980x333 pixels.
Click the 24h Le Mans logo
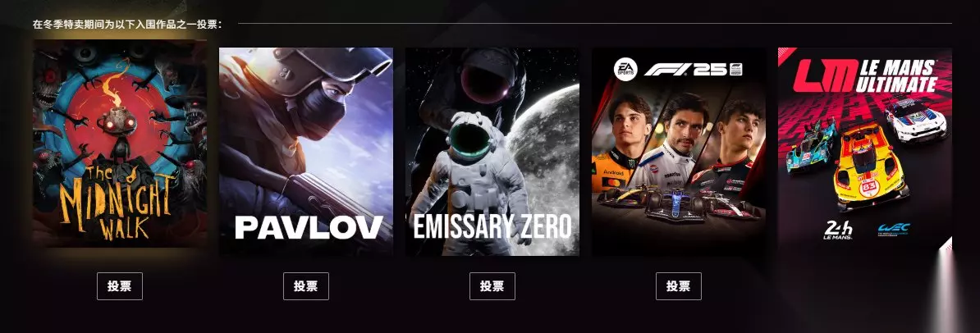point(838,230)
